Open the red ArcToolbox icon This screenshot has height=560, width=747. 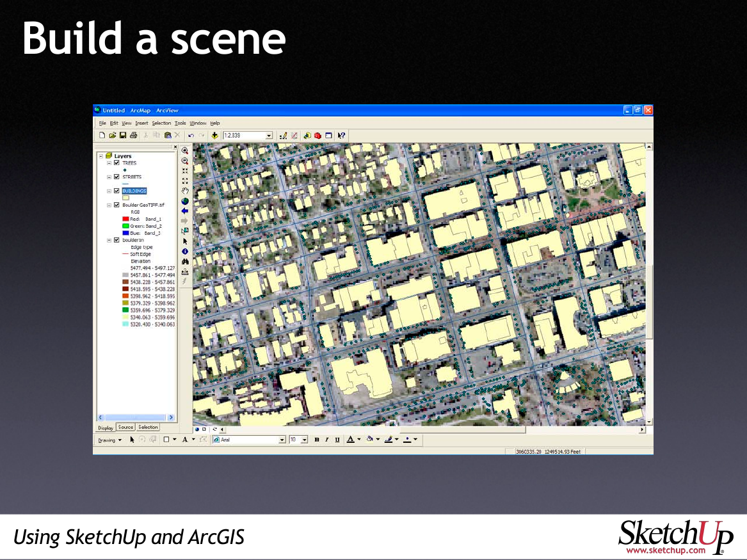click(x=317, y=136)
